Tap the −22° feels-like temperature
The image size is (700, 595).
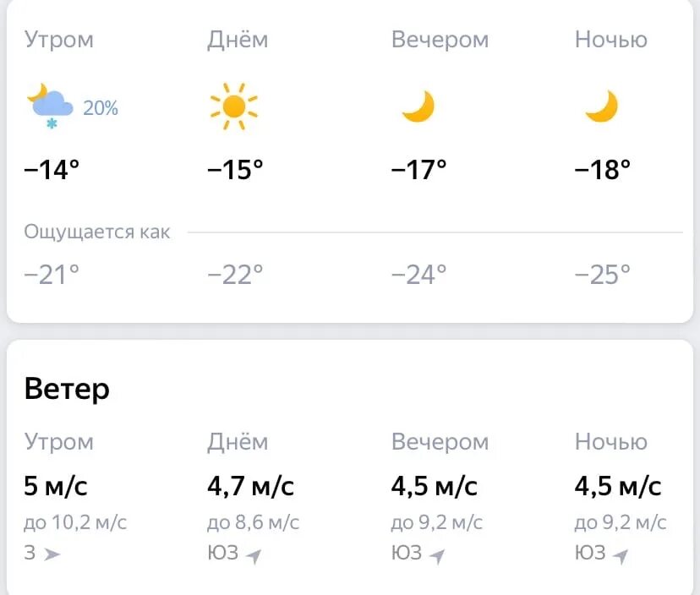point(235,275)
